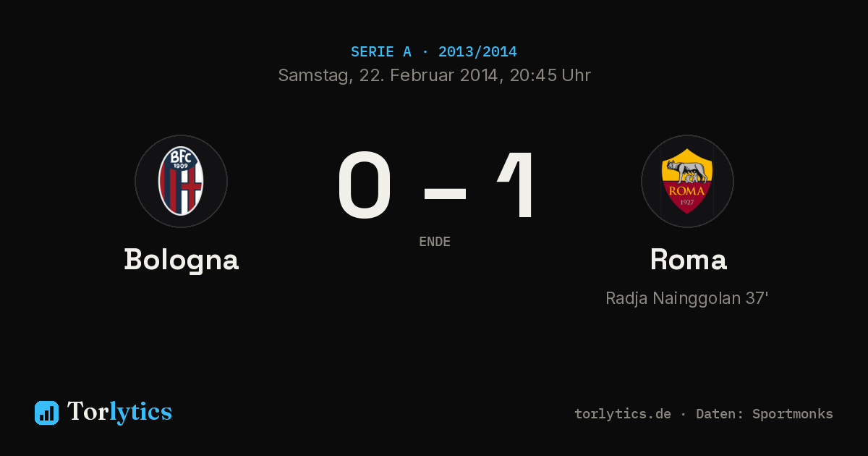Image resolution: width=868 pixels, height=456 pixels.
Task: Visit the torlytics.de website link
Action: point(623,414)
